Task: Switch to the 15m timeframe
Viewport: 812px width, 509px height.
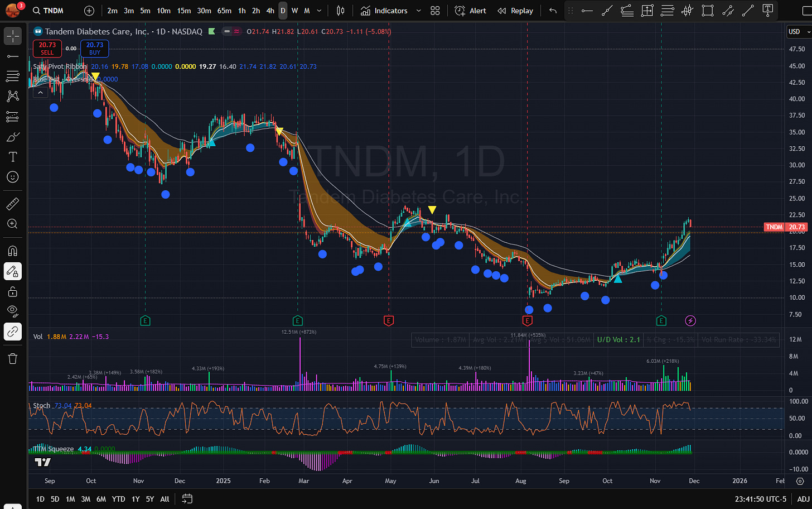Action: [183, 11]
